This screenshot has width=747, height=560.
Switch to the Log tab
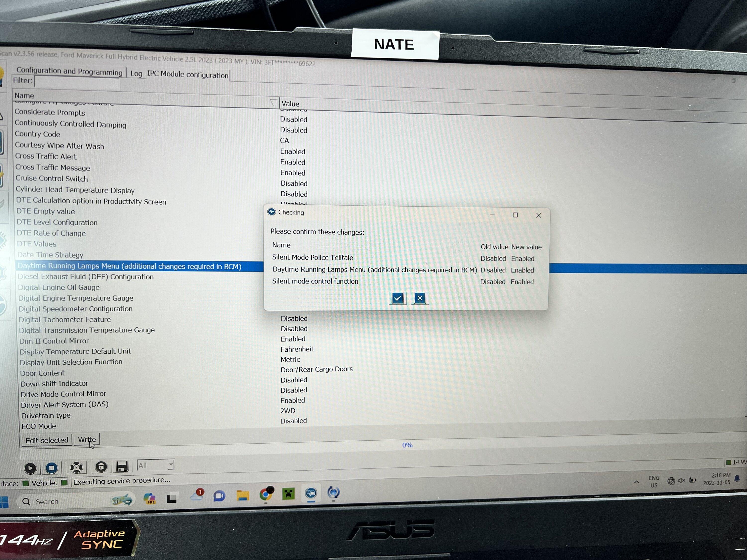(136, 73)
